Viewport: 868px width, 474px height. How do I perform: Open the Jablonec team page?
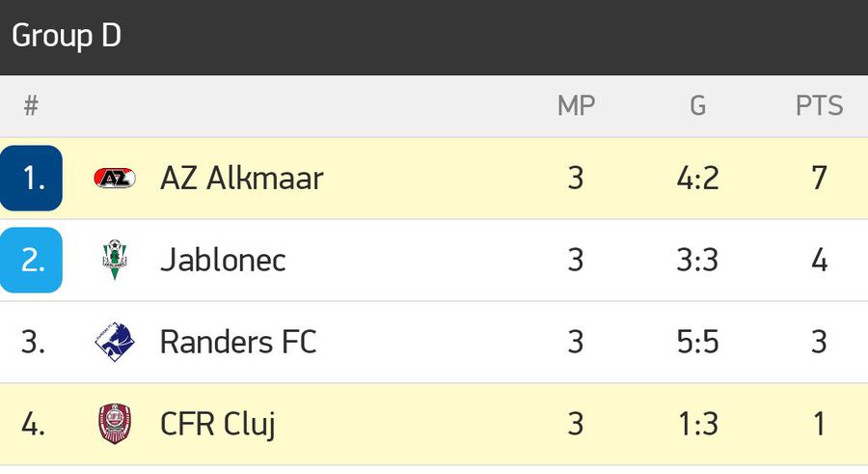223,260
